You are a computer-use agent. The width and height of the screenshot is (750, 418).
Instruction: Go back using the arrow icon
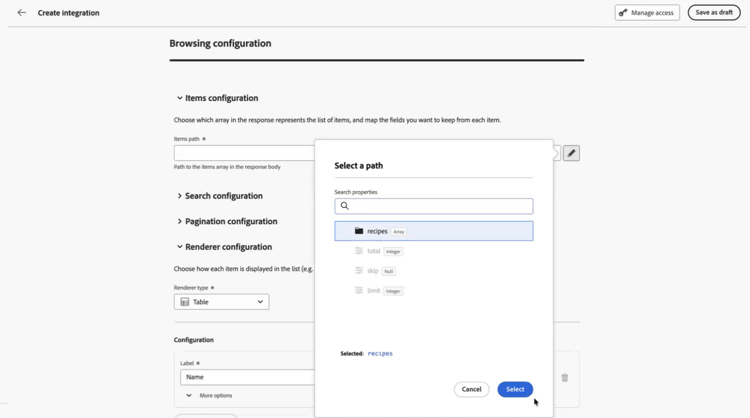pyautogui.click(x=22, y=13)
